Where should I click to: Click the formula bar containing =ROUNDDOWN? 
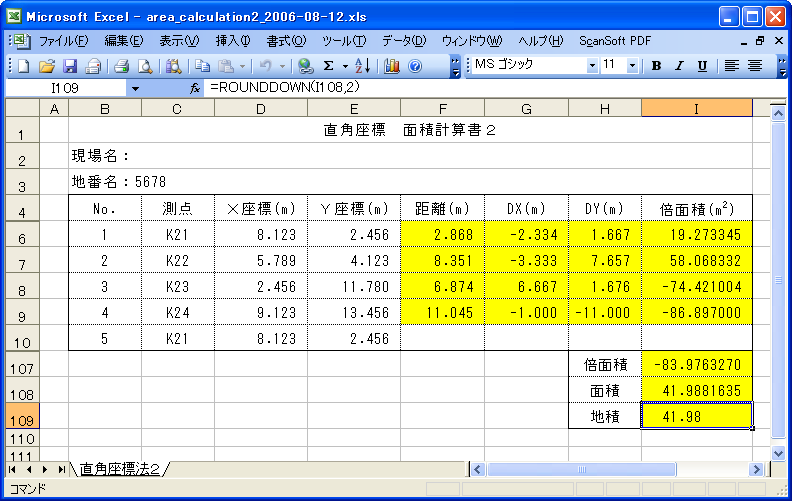click(x=495, y=88)
